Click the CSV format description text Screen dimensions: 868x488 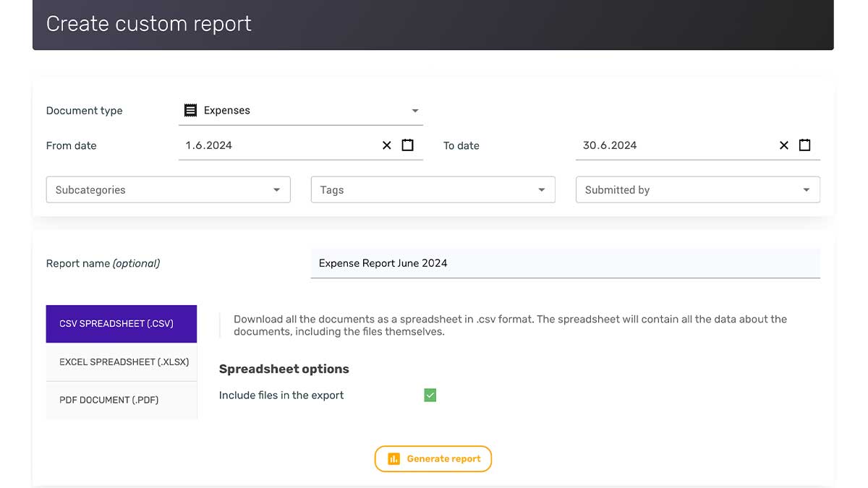(510, 325)
